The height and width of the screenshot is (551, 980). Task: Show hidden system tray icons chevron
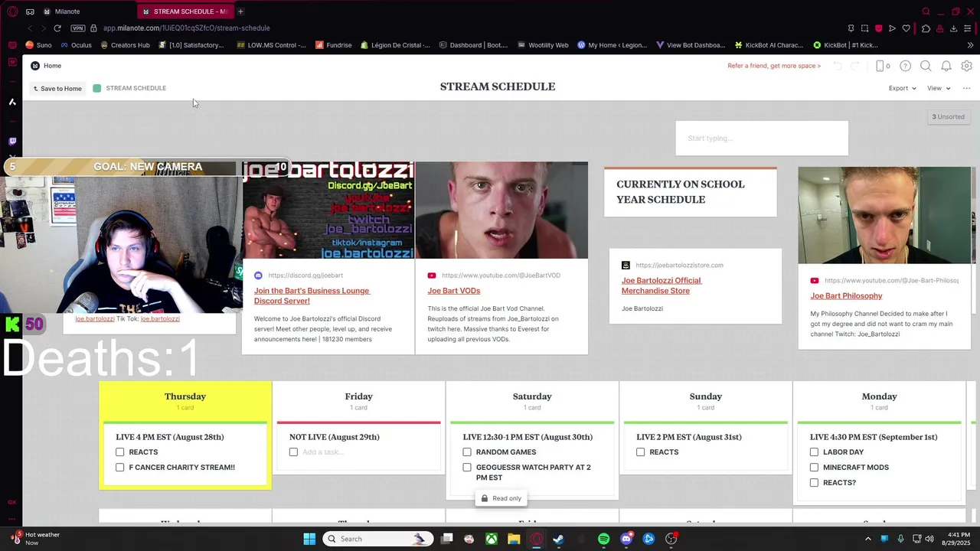867,539
